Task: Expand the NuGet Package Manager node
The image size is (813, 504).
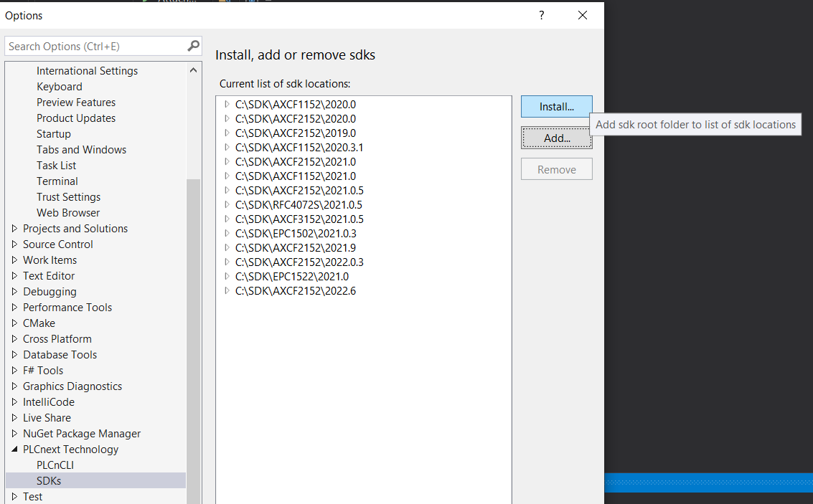Action: pyautogui.click(x=14, y=433)
